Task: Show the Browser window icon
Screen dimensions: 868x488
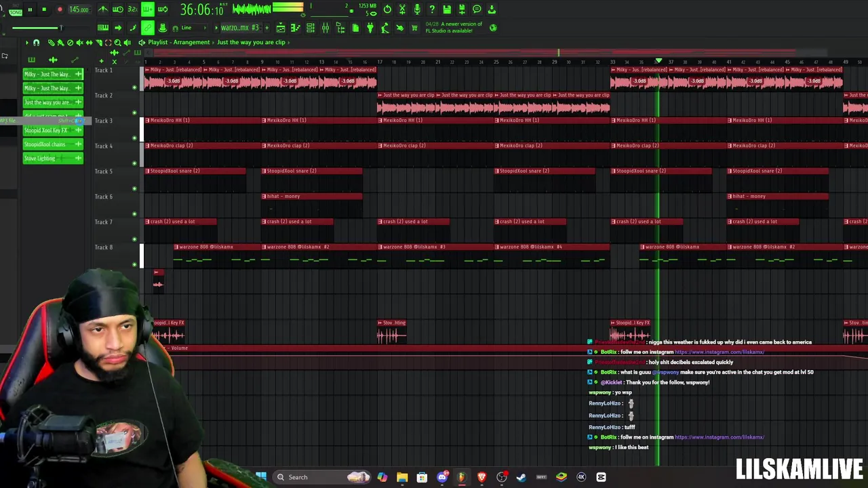Action: click(340, 28)
